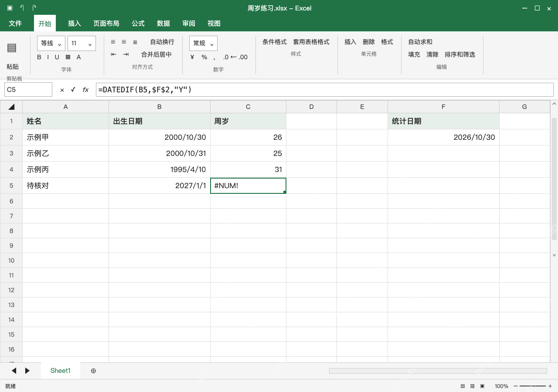Apply the ¥ currency format
The height and width of the screenshot is (392, 558).
(192, 57)
